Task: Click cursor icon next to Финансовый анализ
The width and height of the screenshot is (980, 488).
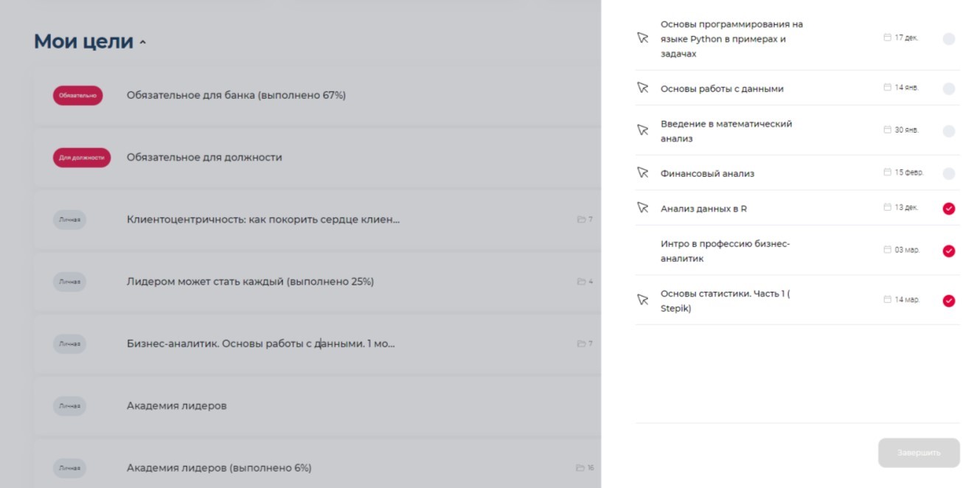Action: click(642, 173)
